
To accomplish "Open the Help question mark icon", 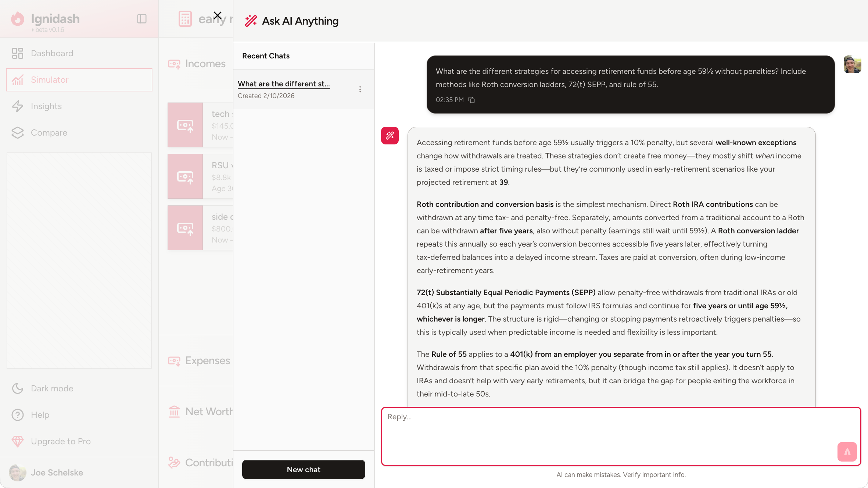I will click(18, 415).
